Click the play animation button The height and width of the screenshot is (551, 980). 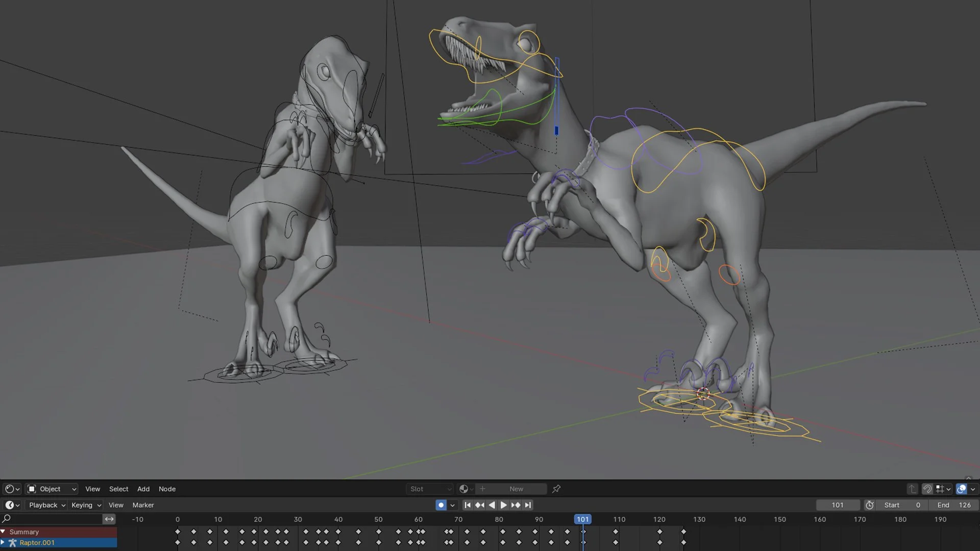[503, 505]
